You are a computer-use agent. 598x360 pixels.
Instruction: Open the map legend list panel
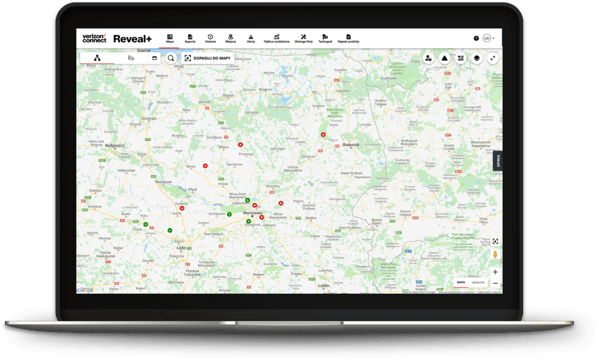click(461, 58)
